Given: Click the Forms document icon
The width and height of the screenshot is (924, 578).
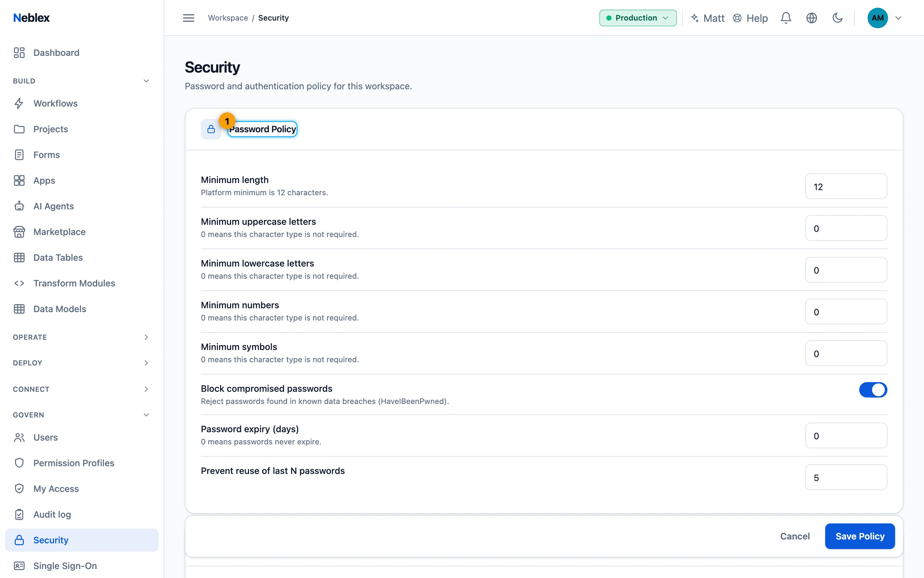Looking at the screenshot, I should point(19,155).
